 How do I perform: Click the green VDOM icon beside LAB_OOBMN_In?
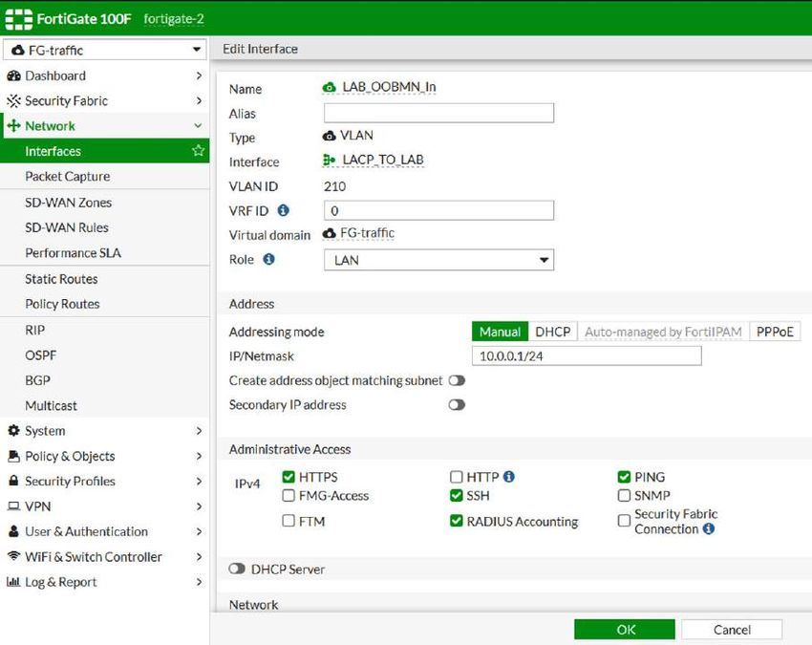click(x=329, y=87)
